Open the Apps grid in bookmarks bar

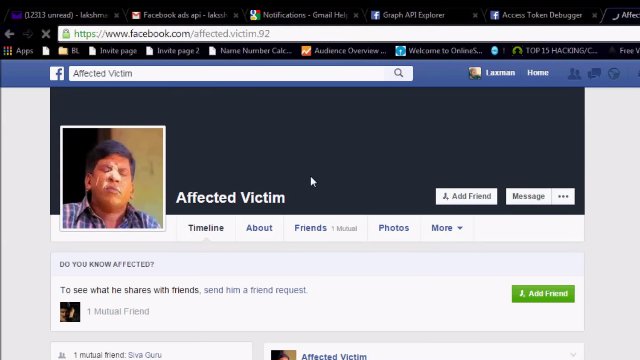tap(18, 51)
